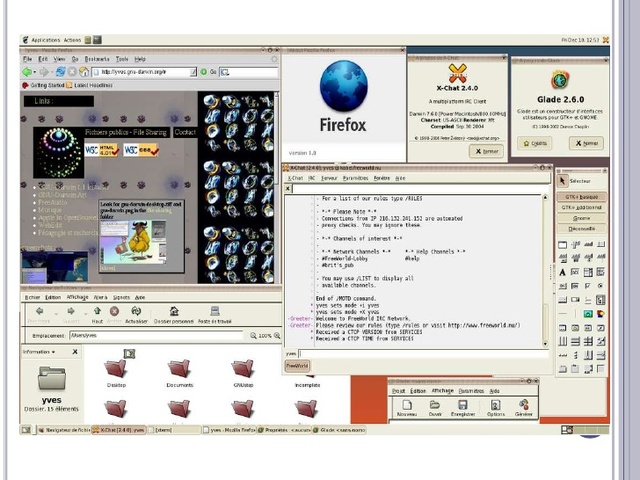
Task: Expand the Précédent history dropdown in the file browser
Action: coord(56,313)
